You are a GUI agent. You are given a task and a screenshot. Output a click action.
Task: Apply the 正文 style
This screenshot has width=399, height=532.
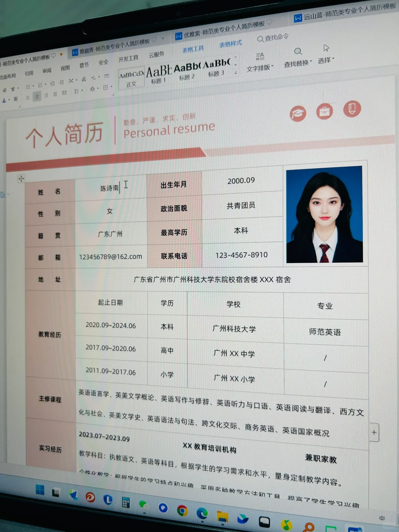pos(132,79)
